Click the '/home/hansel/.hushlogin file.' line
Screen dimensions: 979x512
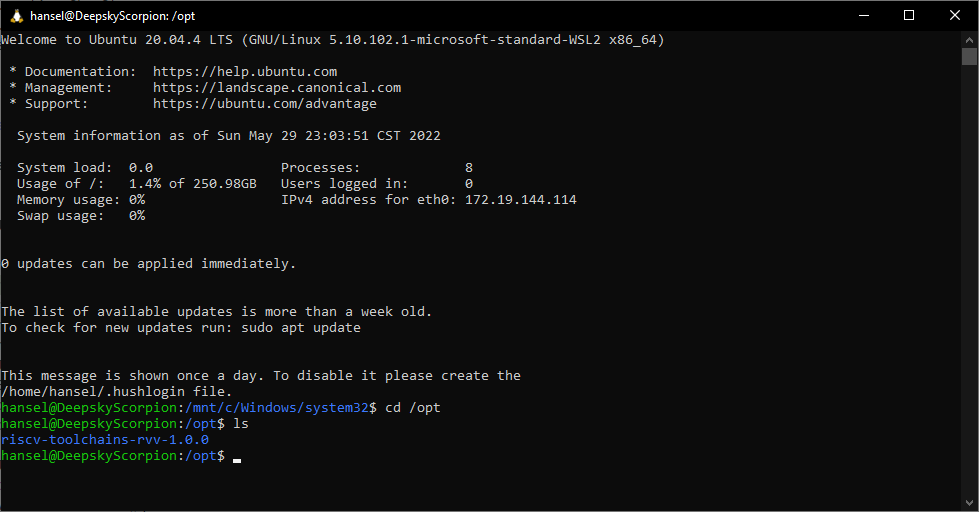tap(117, 391)
